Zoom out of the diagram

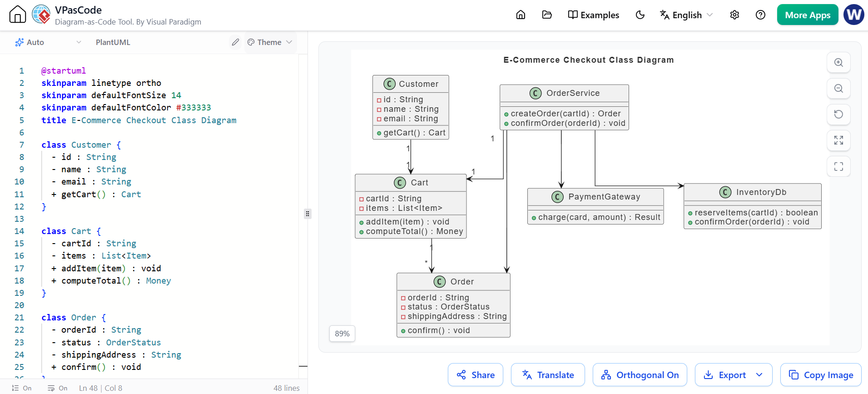838,89
